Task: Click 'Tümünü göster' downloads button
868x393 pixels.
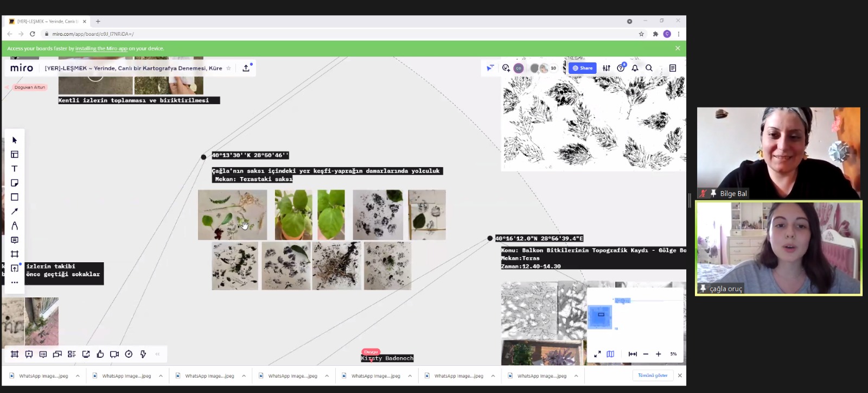Action: pos(653,375)
